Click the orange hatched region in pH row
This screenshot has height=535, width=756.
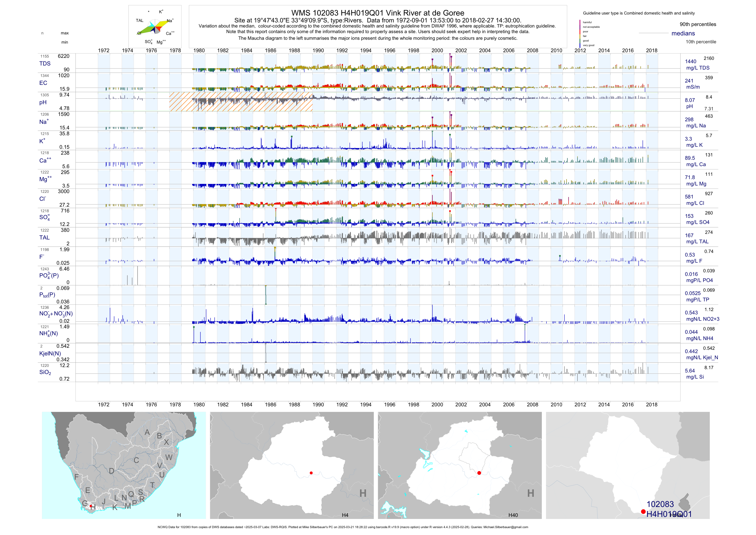(241, 102)
